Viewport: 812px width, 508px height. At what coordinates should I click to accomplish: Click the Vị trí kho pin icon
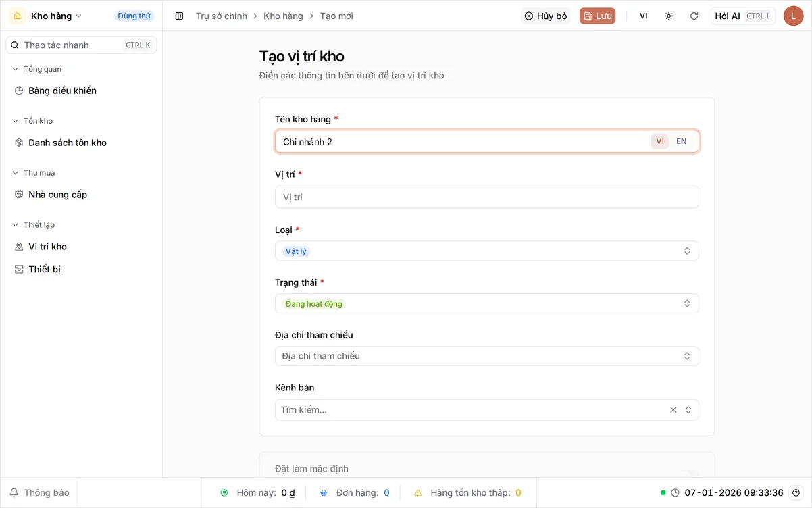click(x=19, y=247)
